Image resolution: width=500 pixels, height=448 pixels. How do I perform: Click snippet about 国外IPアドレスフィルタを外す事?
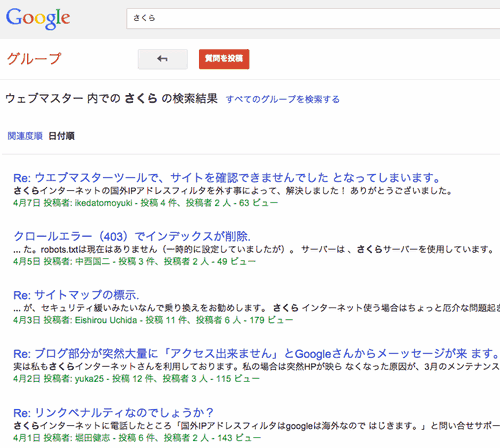[x=233, y=191]
